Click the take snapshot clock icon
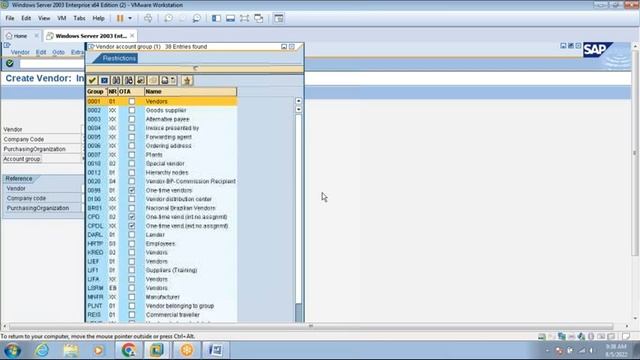The image size is (640, 360). tap(168, 18)
